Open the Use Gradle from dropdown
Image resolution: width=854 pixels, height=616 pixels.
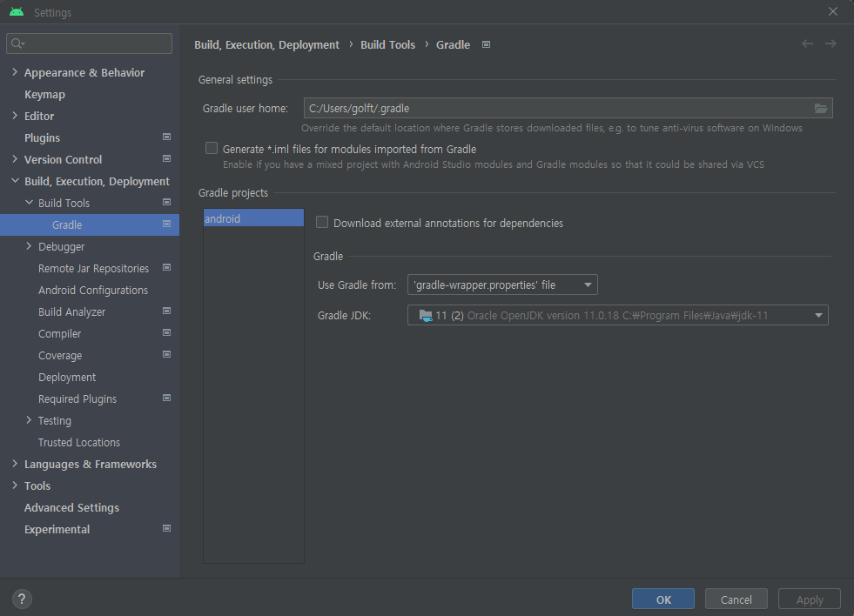pyautogui.click(x=502, y=285)
